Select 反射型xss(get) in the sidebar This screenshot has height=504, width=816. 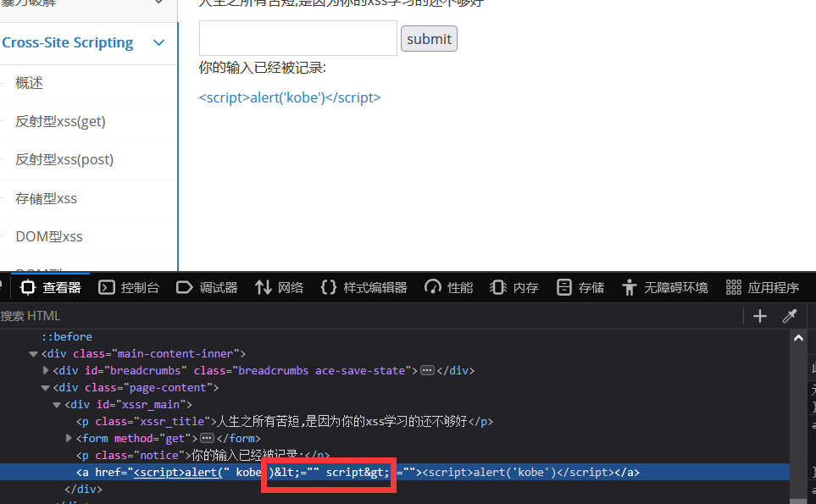60,122
